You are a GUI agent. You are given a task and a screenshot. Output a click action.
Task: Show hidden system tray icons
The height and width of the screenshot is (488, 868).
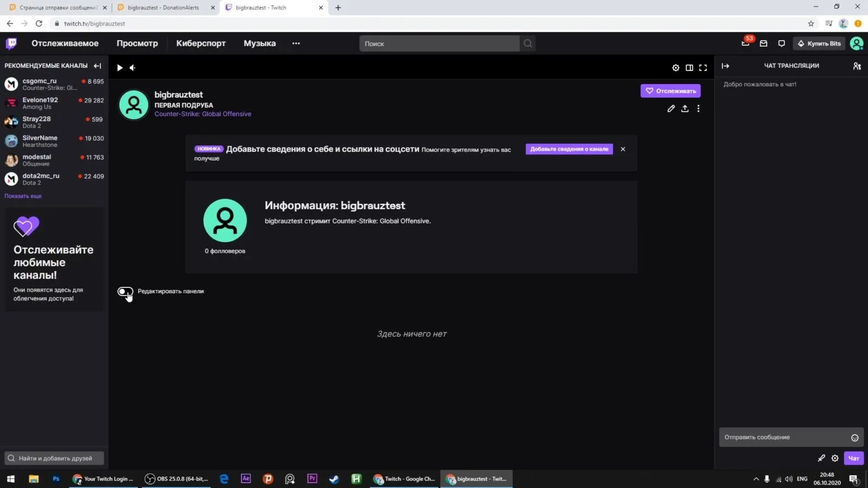tap(756, 479)
